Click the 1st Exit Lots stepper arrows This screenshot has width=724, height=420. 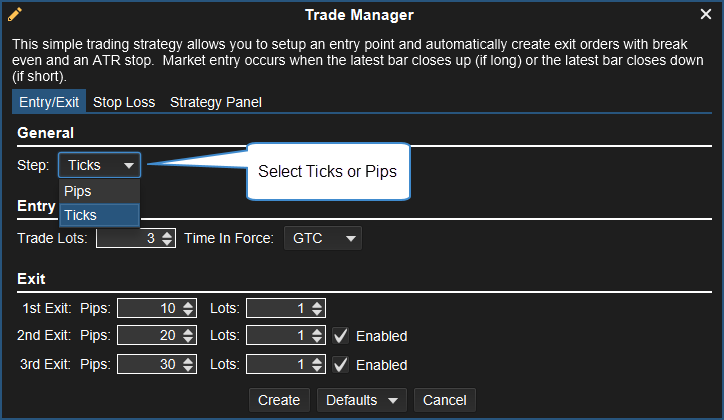(316, 309)
